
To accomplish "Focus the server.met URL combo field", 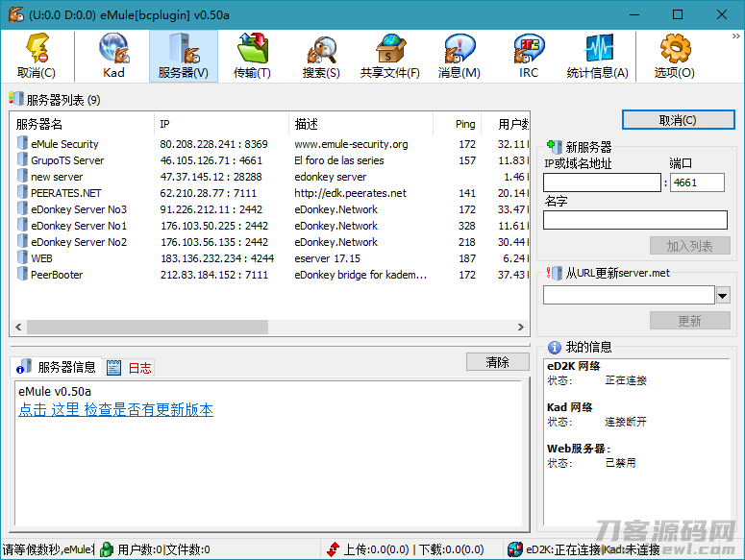I will point(629,295).
